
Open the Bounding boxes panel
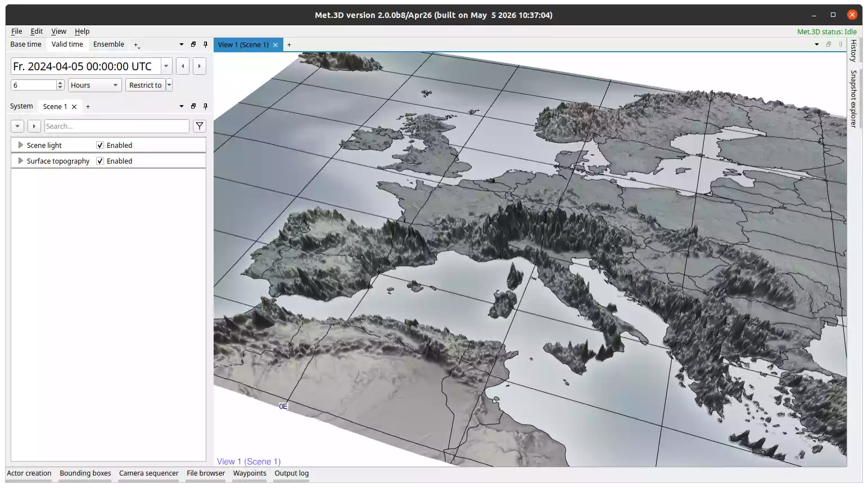click(x=85, y=473)
